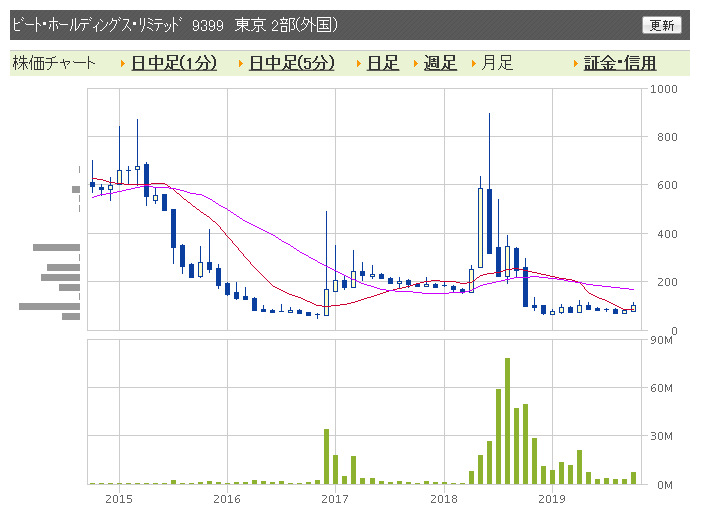Click the stock name ビート・ホールディングス・リミテッド
The height and width of the screenshot is (525, 701).
click(97, 25)
